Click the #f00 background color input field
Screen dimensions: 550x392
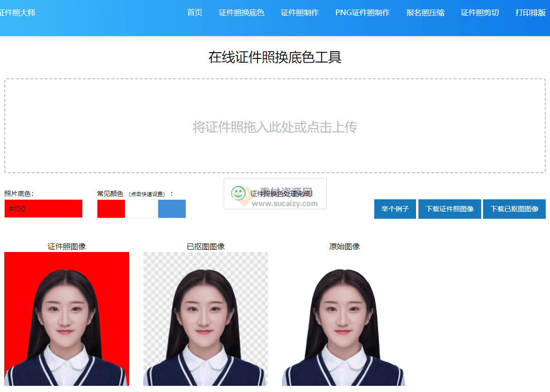43,208
